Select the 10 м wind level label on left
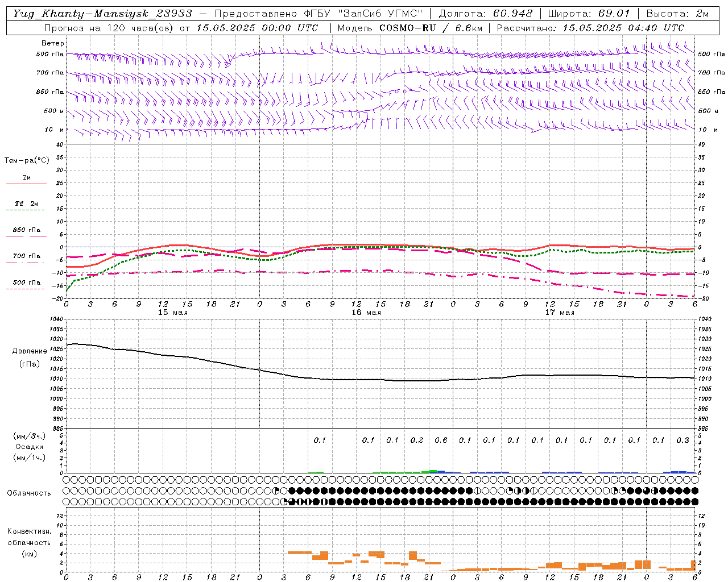Screen dimensions: 728x582 tap(55, 130)
